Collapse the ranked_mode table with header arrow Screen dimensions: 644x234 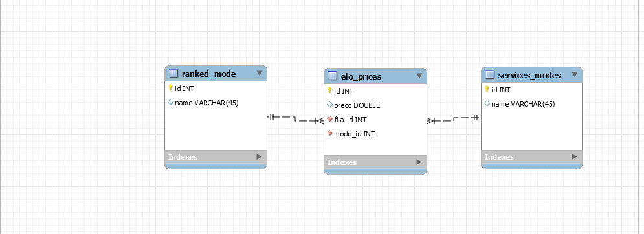point(260,73)
